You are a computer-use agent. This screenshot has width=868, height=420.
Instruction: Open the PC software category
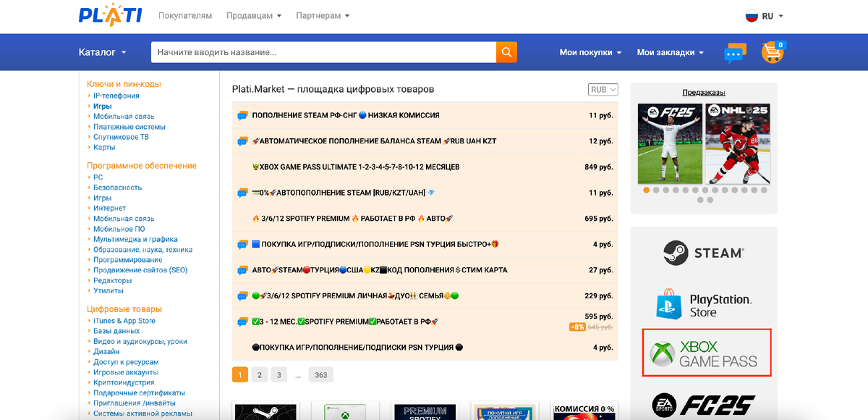[x=98, y=177]
